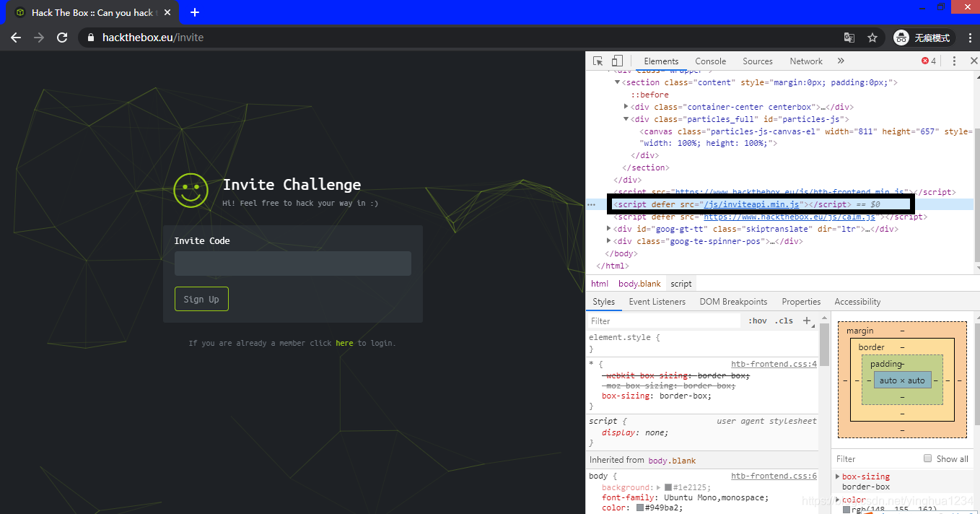Switch to the Sources tab
This screenshot has height=514, width=980.
point(758,61)
